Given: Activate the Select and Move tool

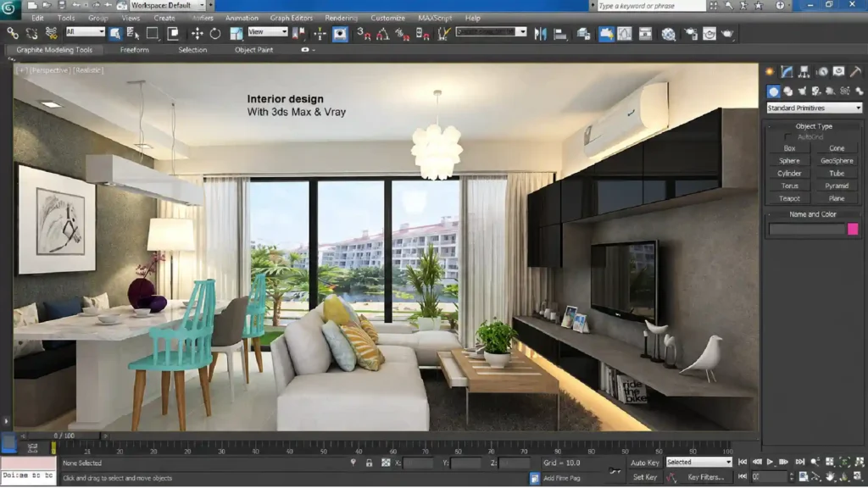Looking at the screenshot, I should click(x=197, y=34).
